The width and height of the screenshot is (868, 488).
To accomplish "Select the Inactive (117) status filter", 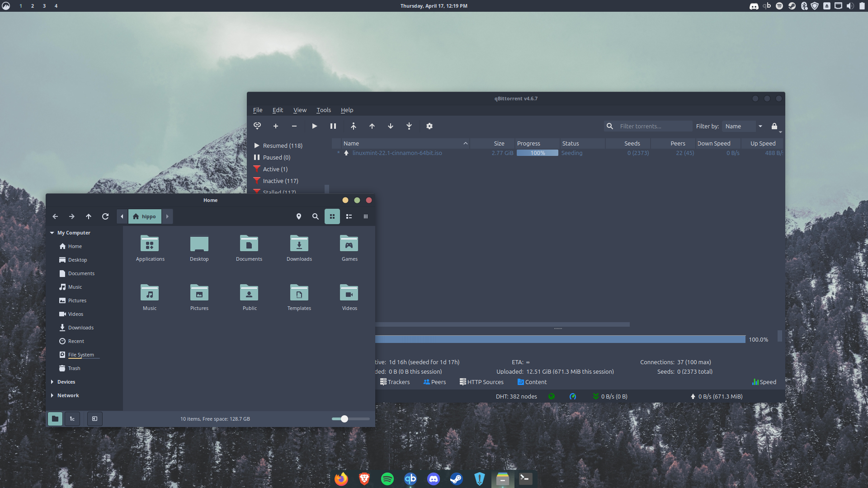I will coord(280,181).
